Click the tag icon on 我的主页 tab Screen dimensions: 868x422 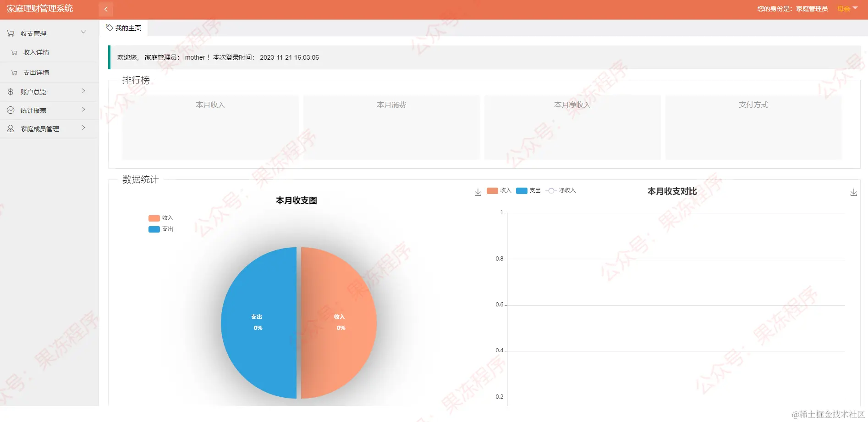click(110, 28)
